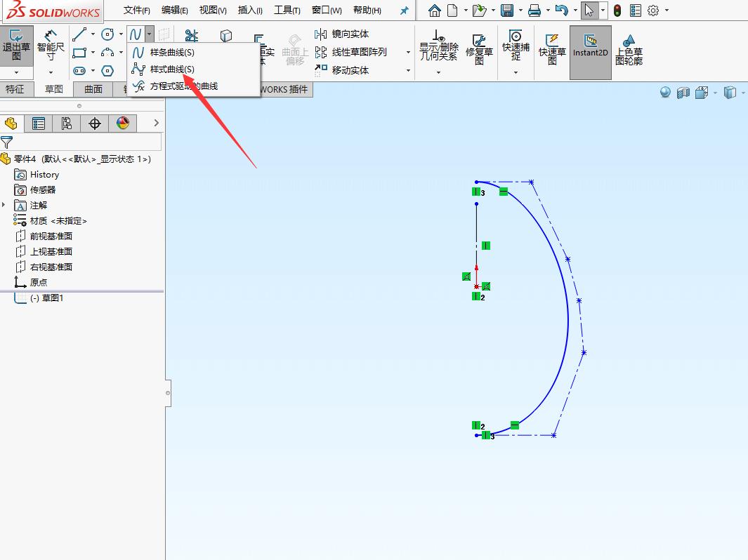
Task: Activate the 快速捕捉 quick snap tool
Action: click(516, 44)
